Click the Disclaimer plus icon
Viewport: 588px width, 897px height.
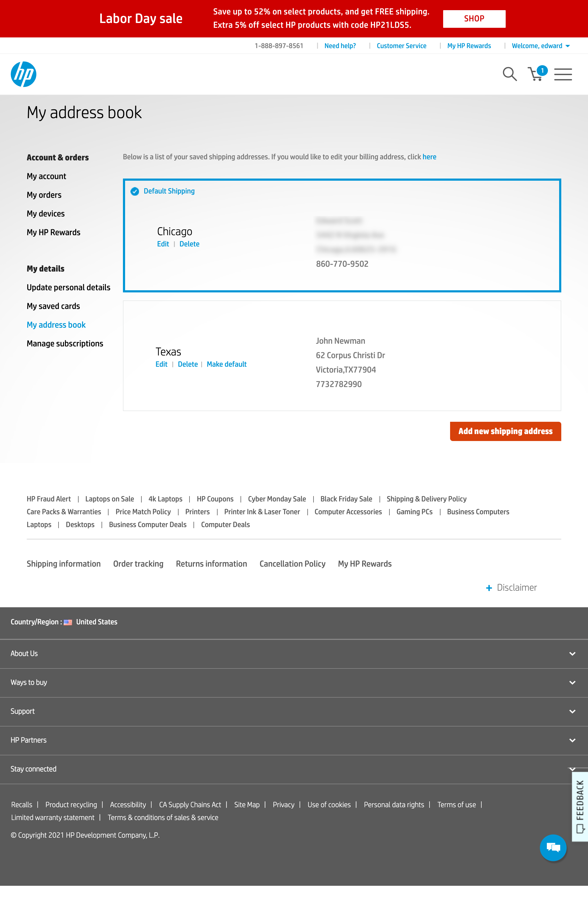point(489,588)
